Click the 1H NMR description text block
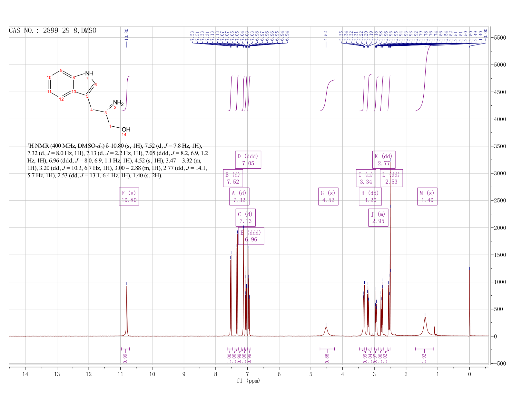The width and height of the screenshot is (532, 411). (x=117, y=161)
